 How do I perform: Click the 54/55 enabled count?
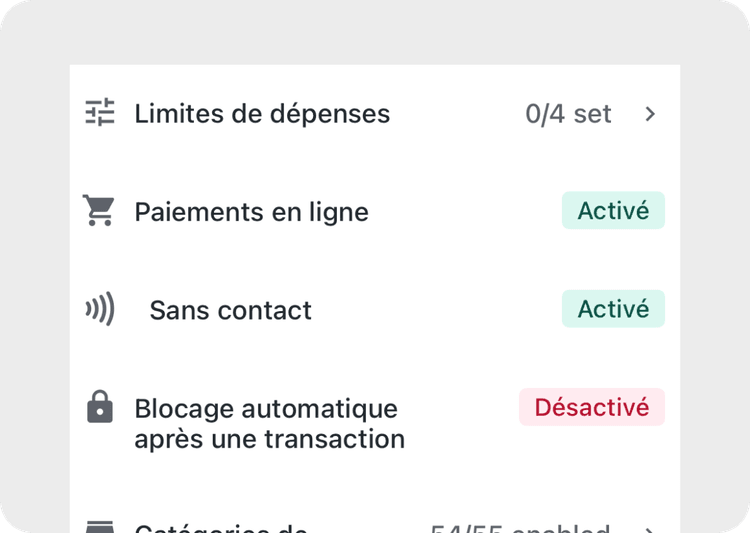[x=520, y=529]
